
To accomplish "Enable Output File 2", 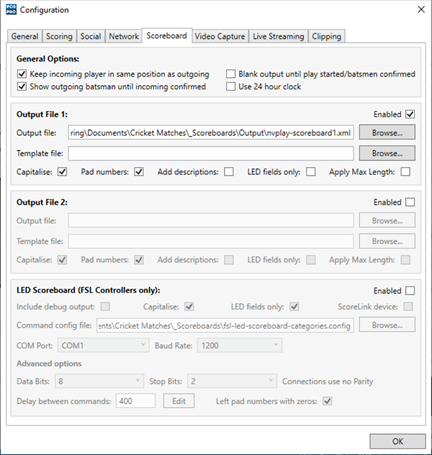I will point(410,202).
